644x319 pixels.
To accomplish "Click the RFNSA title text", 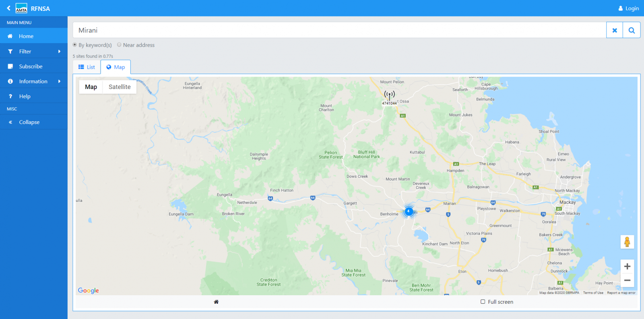I will (40, 8).
